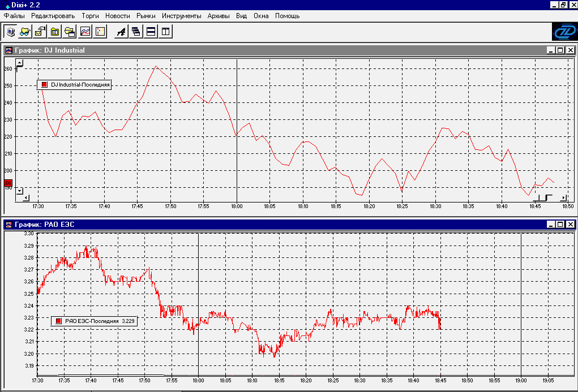Click the РАО ЕЭС-Последняя red legend swatch
The width and height of the screenshot is (578, 392).
(x=58, y=321)
